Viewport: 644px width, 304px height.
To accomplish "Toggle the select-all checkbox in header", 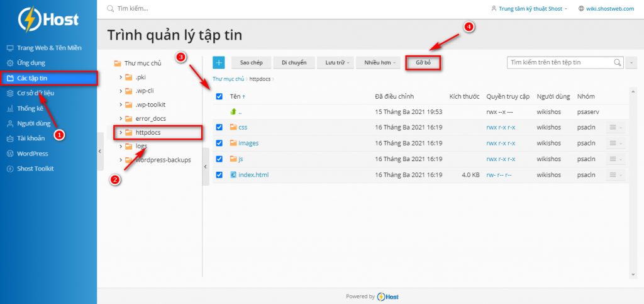I will (219, 96).
